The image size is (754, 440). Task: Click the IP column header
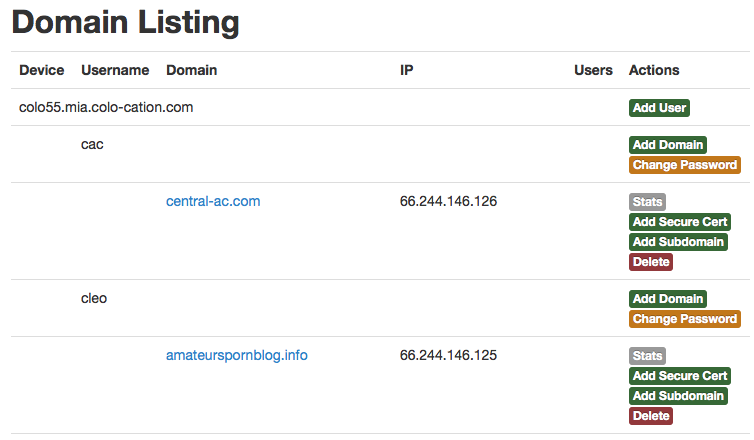407,70
